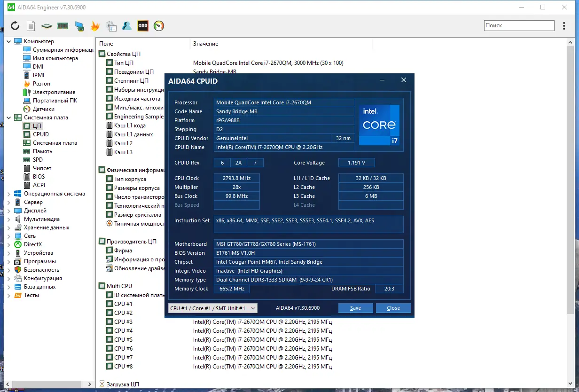Click the speedometer gauge toolbar icon
This screenshot has height=392, width=579.
[x=159, y=26]
